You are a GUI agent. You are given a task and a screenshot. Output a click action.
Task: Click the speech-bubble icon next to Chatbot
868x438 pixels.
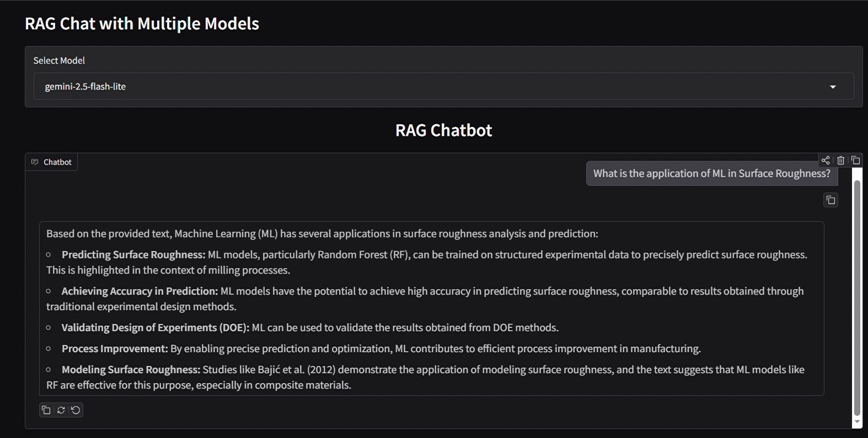click(35, 162)
